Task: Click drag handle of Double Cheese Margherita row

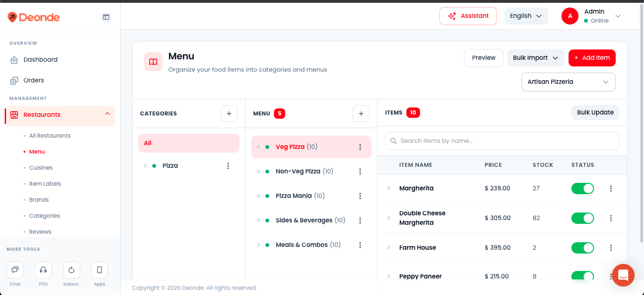Action: click(x=389, y=218)
